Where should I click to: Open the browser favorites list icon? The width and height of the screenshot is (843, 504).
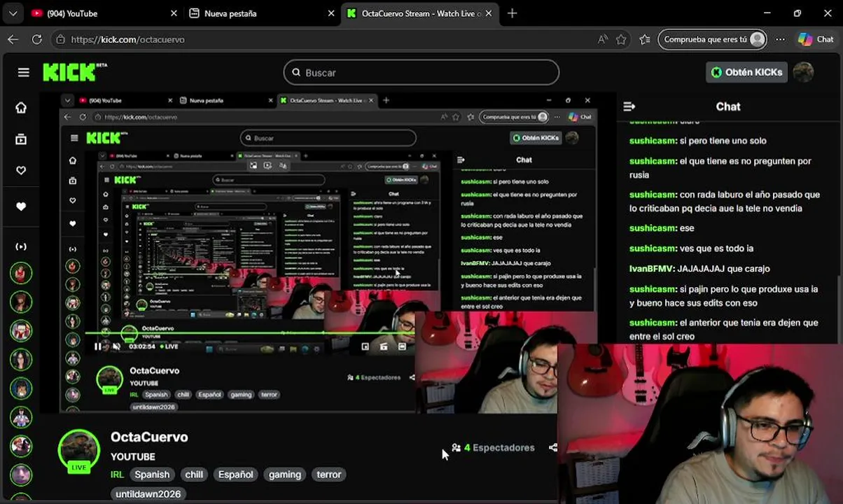[645, 39]
